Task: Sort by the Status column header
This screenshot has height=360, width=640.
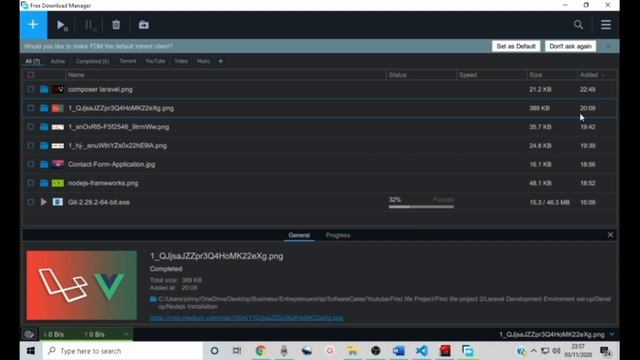Action: pos(398,75)
